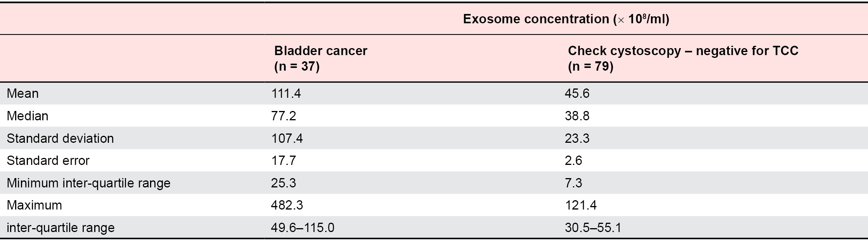Select the Standard deviation row label
Viewport: 868px width, 246px height.
point(60,139)
